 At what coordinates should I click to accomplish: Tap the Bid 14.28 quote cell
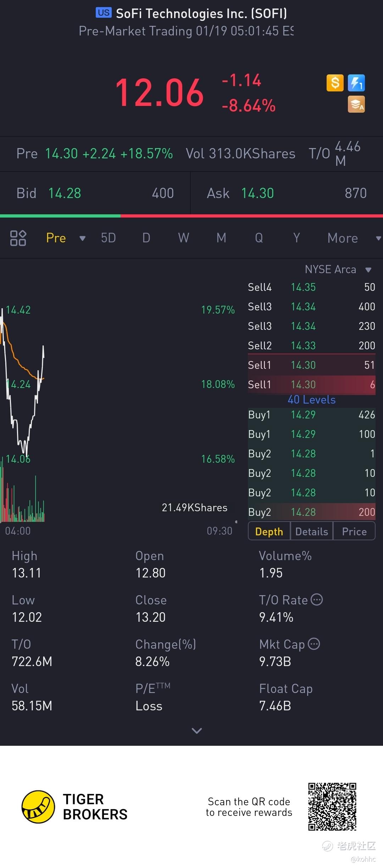point(95,193)
